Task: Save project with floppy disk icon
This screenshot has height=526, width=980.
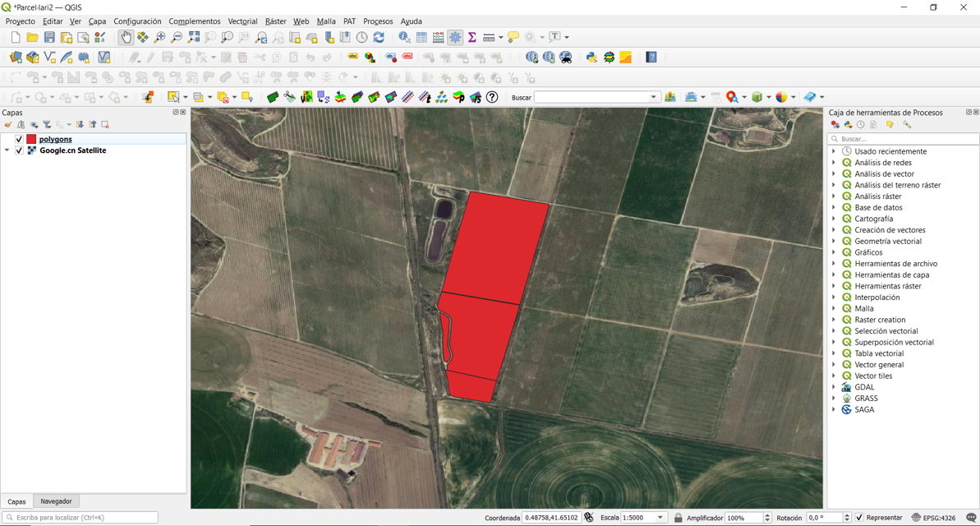Action: [49, 38]
